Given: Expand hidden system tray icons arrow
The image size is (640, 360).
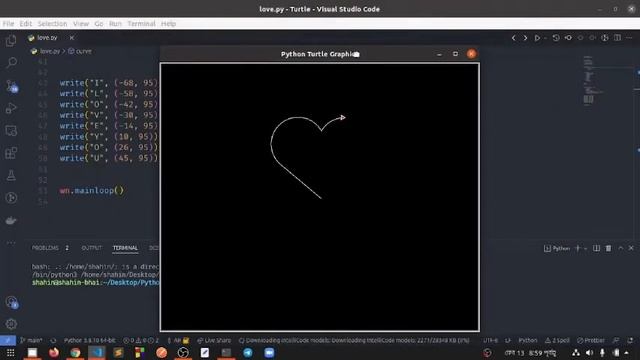Looking at the screenshot, I should 627,353.
